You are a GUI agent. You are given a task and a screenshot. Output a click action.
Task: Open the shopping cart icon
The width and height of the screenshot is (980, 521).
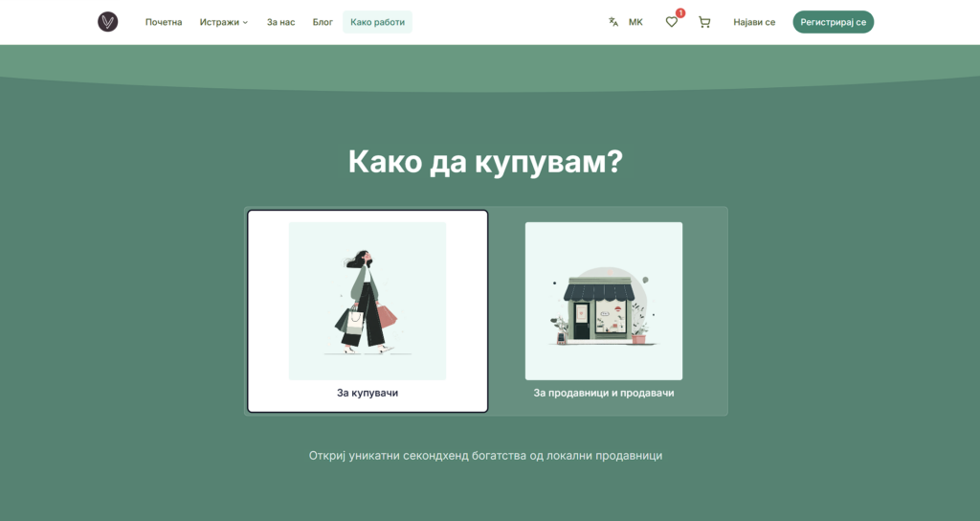pos(704,22)
